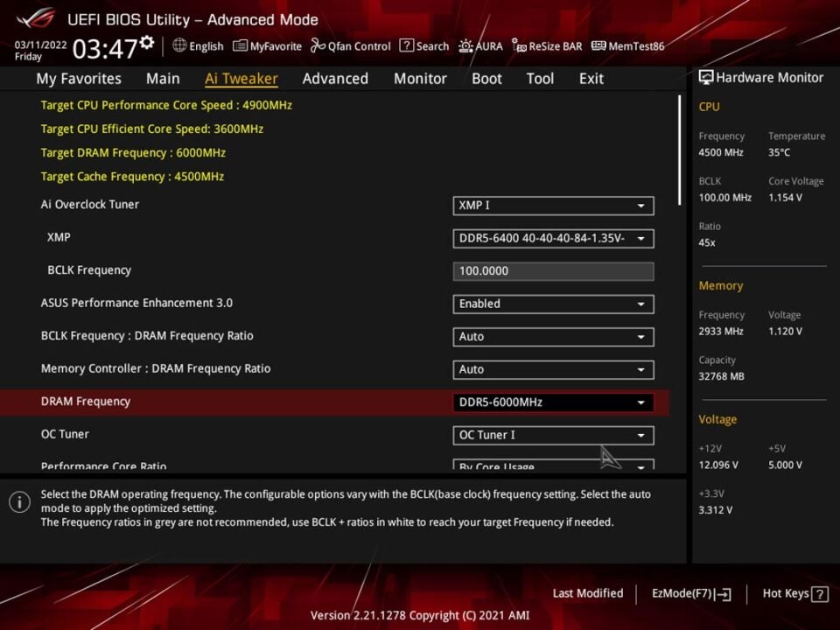Screen dimensions: 840x630
Task: Click the Search question mark icon
Action: tap(407, 46)
